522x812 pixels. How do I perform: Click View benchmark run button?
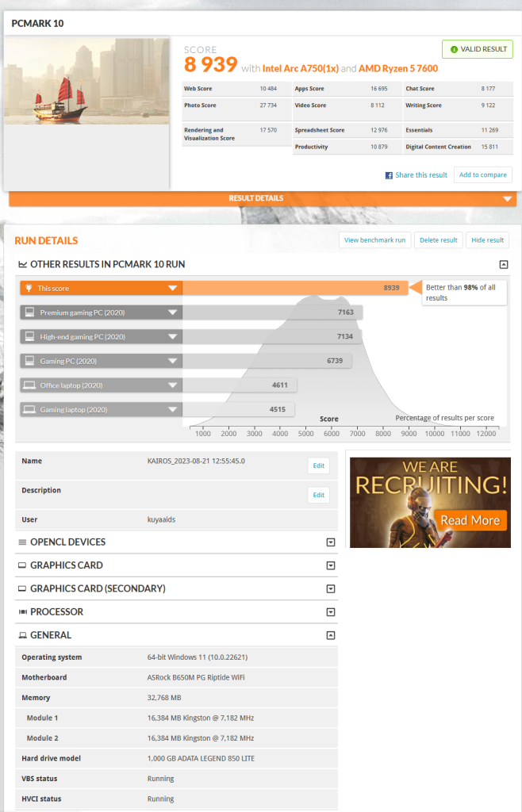click(x=375, y=240)
